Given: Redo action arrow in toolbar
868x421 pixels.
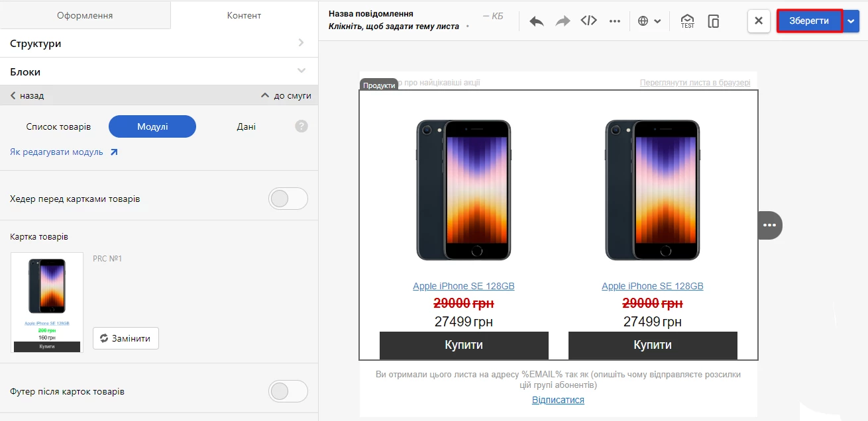Looking at the screenshot, I should click(563, 21).
